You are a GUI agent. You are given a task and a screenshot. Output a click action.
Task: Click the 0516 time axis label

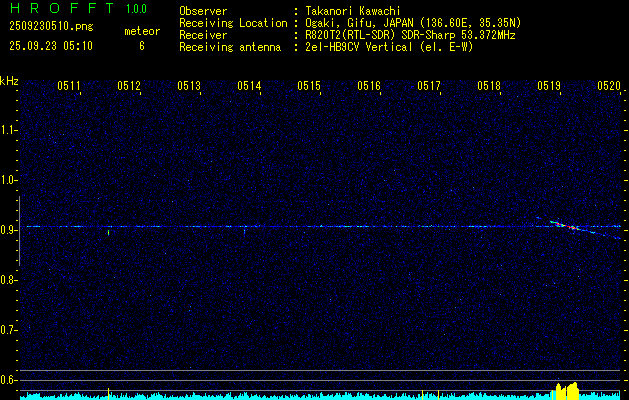(x=369, y=85)
